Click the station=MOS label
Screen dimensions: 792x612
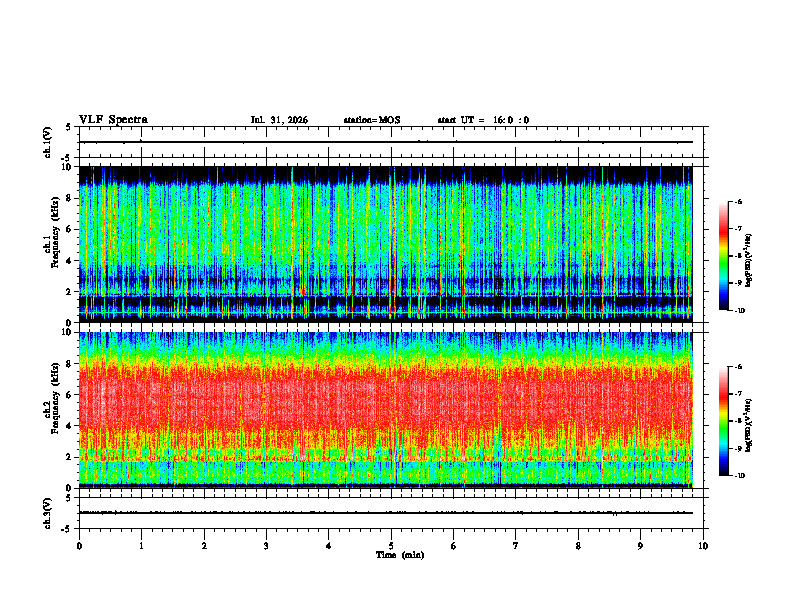tap(372, 120)
